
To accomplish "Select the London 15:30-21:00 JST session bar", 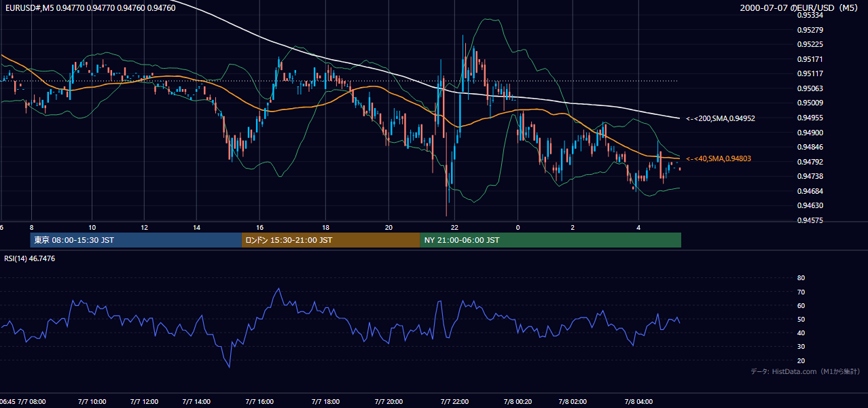I will click(x=331, y=240).
